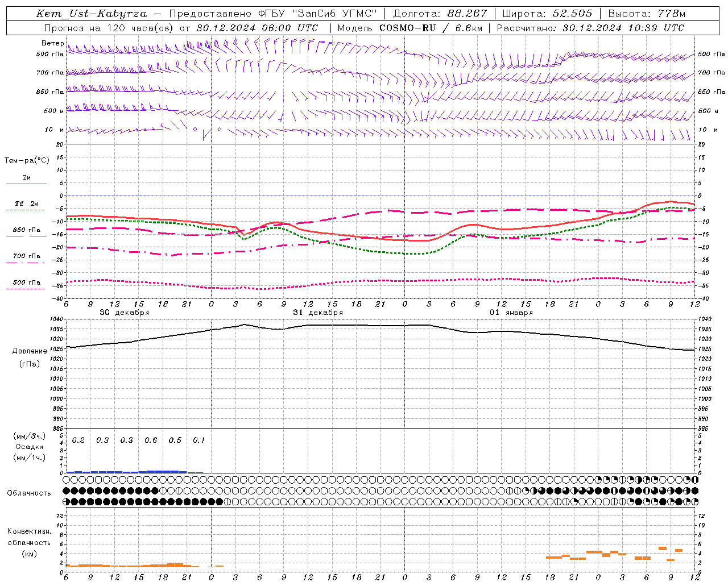The width and height of the screenshot is (728, 582).
Task: Click the Широта: 52.505 value
Action: pos(547,14)
